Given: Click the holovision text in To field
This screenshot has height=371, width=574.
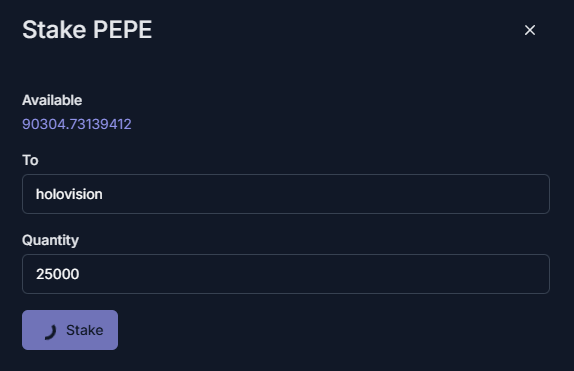Looking at the screenshot, I should (x=69, y=194).
